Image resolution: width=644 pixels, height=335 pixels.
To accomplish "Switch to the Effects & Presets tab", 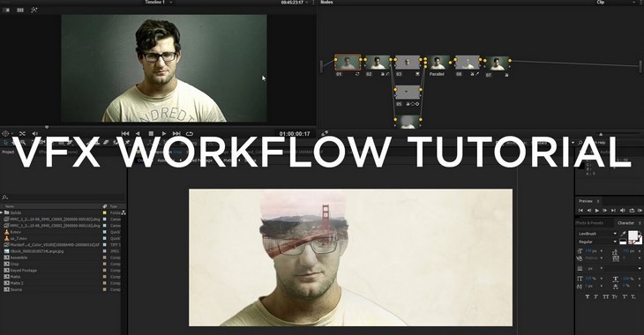I will (x=589, y=223).
